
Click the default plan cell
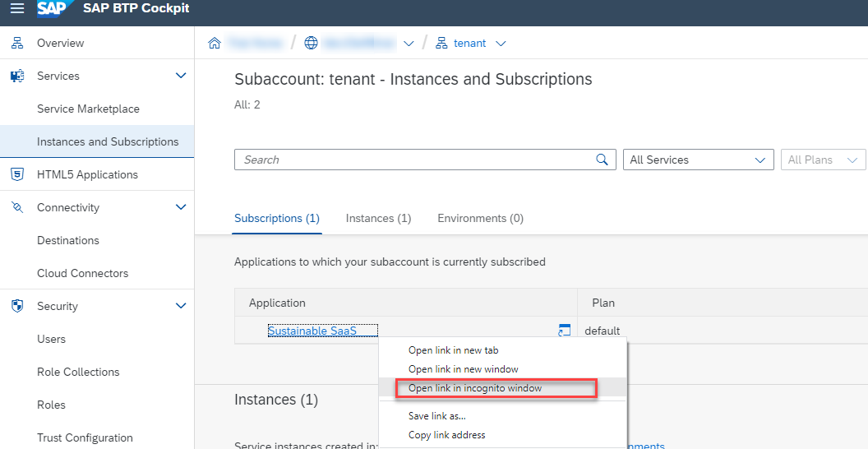603,331
